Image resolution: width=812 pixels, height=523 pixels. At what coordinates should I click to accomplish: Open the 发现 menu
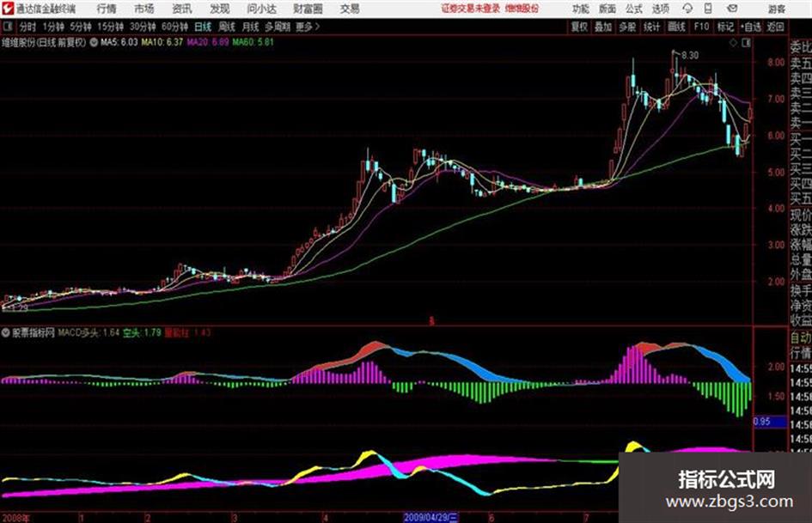tap(220, 9)
